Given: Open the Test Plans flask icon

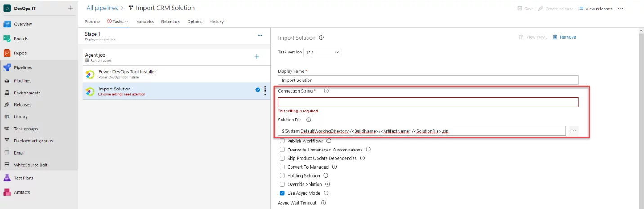Looking at the screenshot, I should (7, 178).
